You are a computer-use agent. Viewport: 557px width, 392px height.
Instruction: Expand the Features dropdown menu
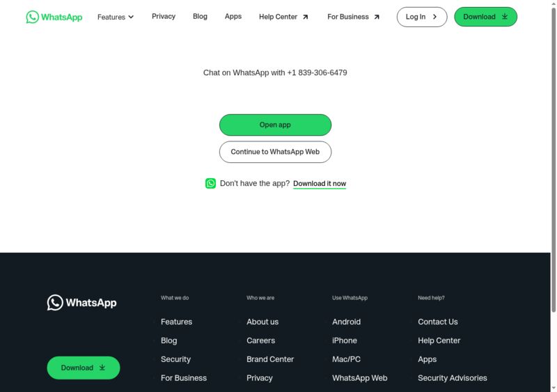(116, 17)
